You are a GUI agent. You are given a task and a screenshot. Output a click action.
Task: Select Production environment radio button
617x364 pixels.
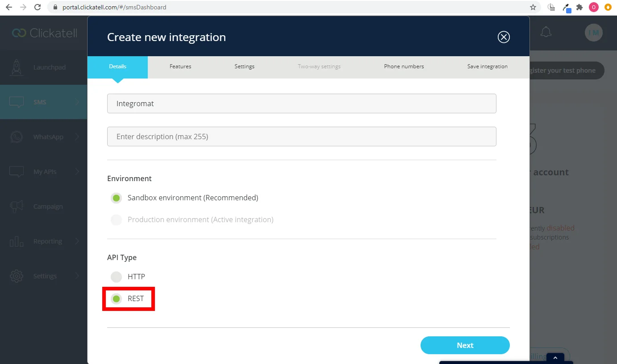click(116, 220)
